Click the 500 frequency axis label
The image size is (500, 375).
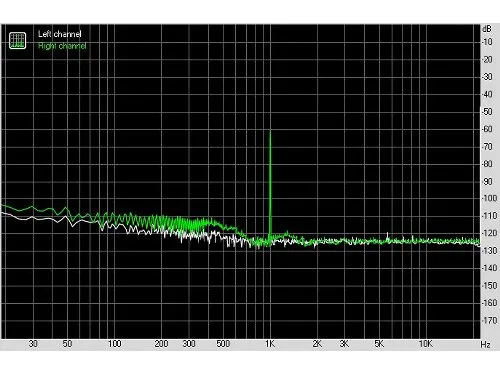(x=223, y=344)
